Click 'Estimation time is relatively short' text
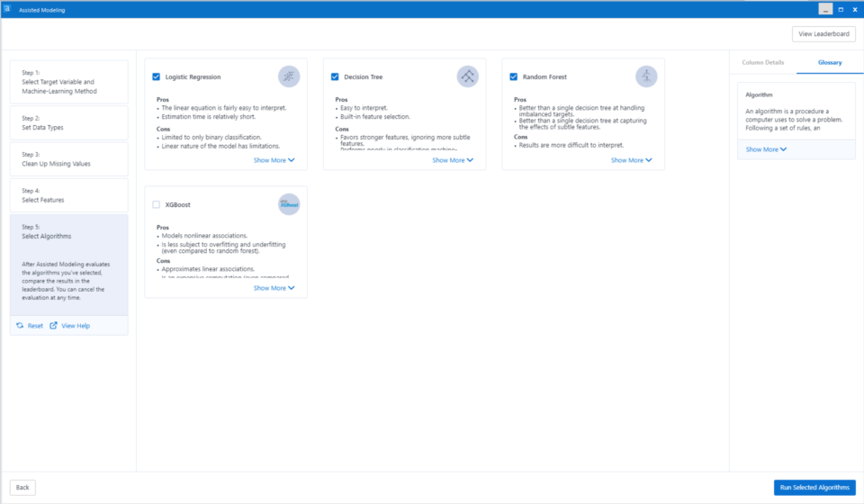The height and width of the screenshot is (504, 864). pos(209,117)
